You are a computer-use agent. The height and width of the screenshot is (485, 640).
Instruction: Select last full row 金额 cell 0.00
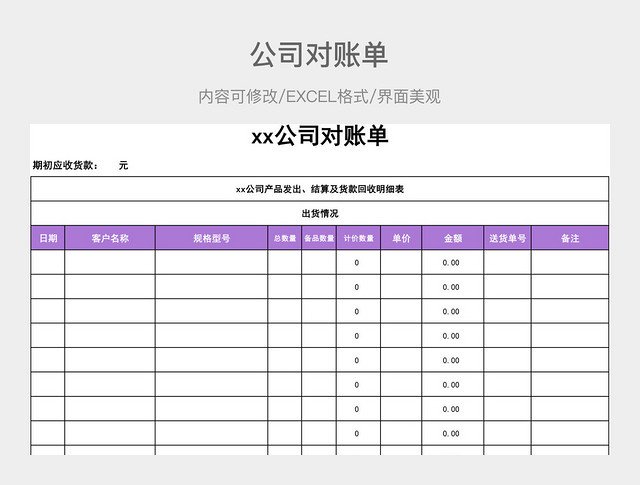(453, 434)
